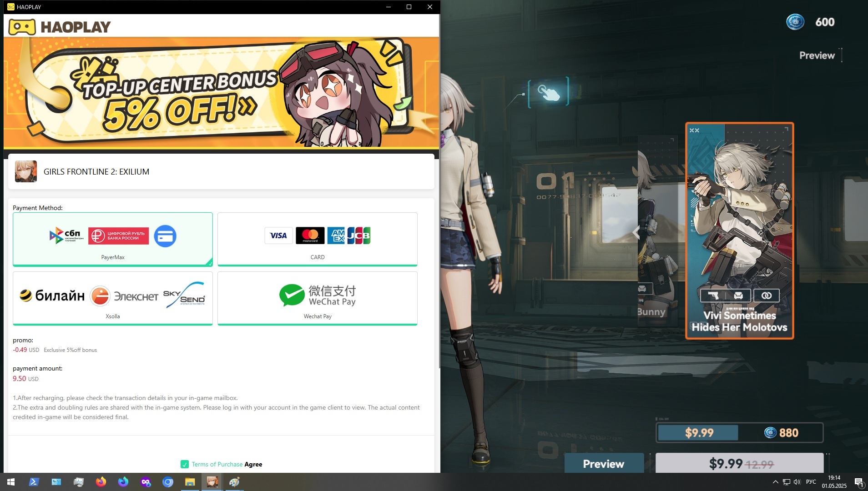
Task: Click the green WeChat Pay icon
Action: tap(292, 296)
